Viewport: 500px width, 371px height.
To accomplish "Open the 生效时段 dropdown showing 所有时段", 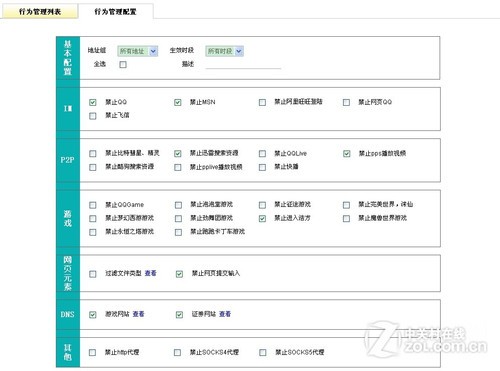I will pos(224,51).
